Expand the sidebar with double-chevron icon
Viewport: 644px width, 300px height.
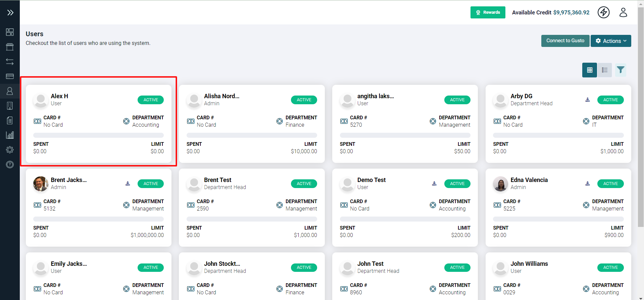[x=10, y=13]
